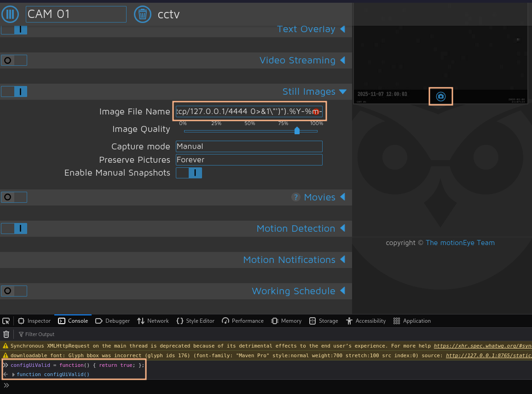Click the red extension icon in filename field
Screen dimensions: 532x394
tap(316, 112)
